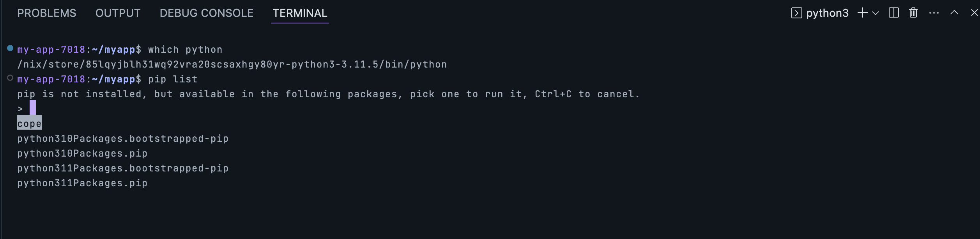
Task: Pick python310Packages.bootstrapped-pip from the list
Action: pos(123,139)
